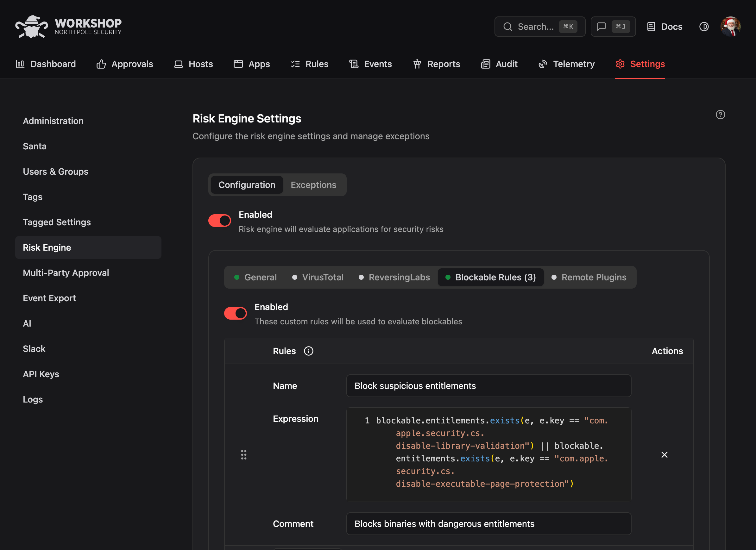Image resolution: width=756 pixels, height=550 pixels.
Task: Toggle the dark/light theme icon
Action: point(704,27)
